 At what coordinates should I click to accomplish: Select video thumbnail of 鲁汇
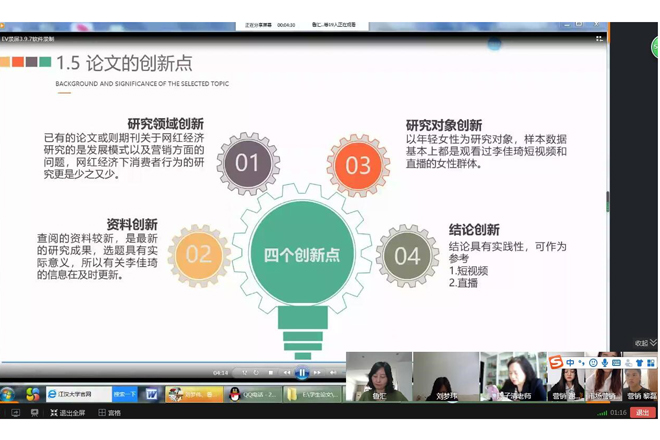click(x=379, y=376)
